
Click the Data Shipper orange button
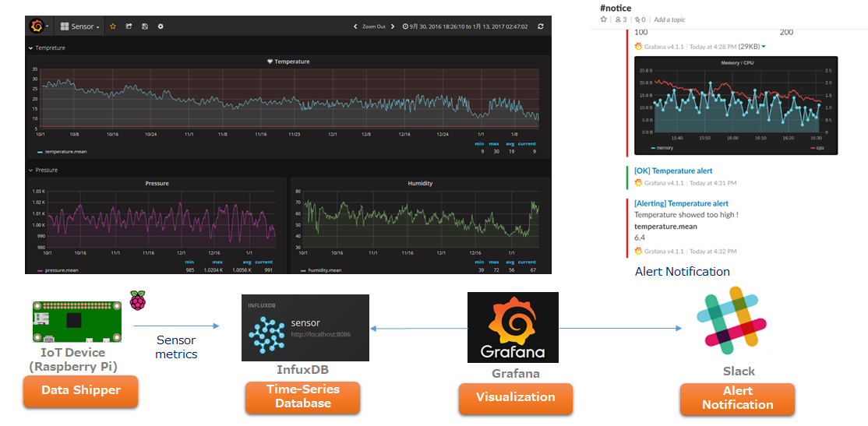pos(81,391)
